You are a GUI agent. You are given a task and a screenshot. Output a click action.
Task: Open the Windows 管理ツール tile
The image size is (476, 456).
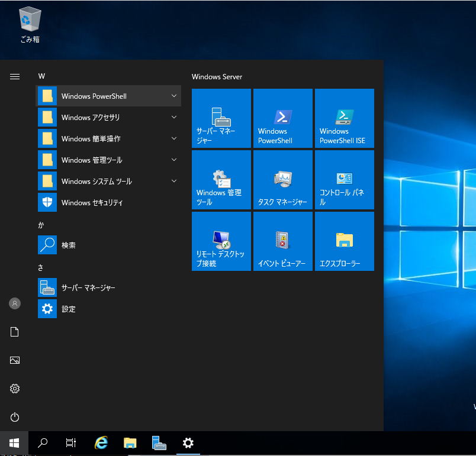point(221,180)
